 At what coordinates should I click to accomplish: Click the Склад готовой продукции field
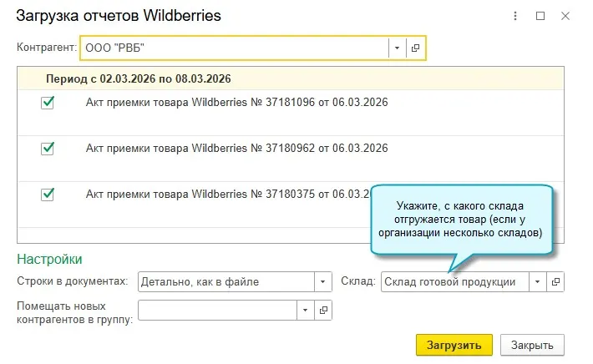[x=455, y=281]
